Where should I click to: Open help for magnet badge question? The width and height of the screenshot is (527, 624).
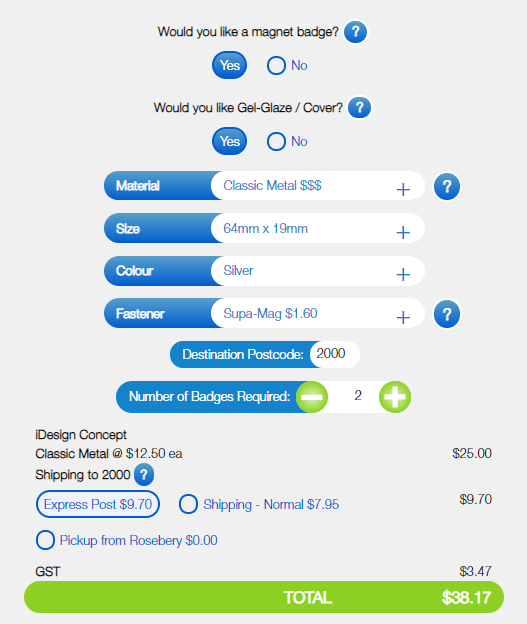click(x=355, y=32)
